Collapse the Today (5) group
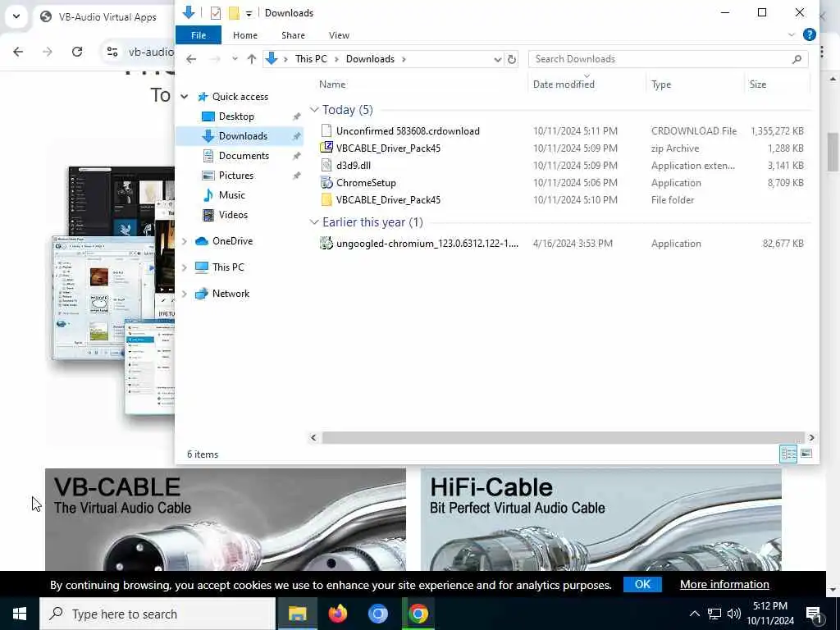The image size is (840, 630). 314,110
